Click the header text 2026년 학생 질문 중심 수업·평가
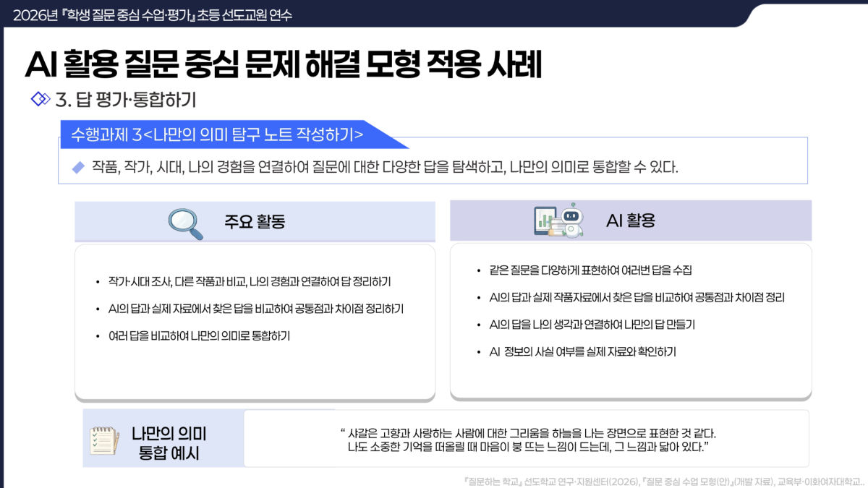Image resolution: width=868 pixels, height=488 pixels. coord(153,14)
